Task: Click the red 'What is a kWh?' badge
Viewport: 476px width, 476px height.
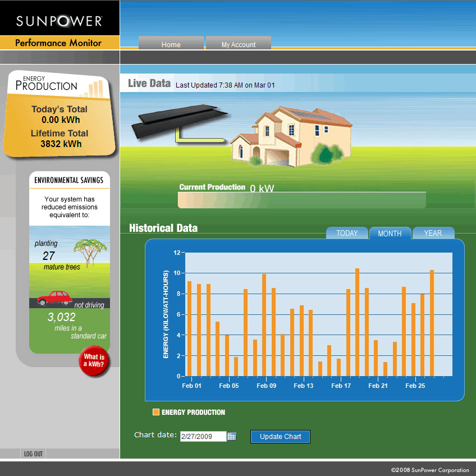Action: 94,360
